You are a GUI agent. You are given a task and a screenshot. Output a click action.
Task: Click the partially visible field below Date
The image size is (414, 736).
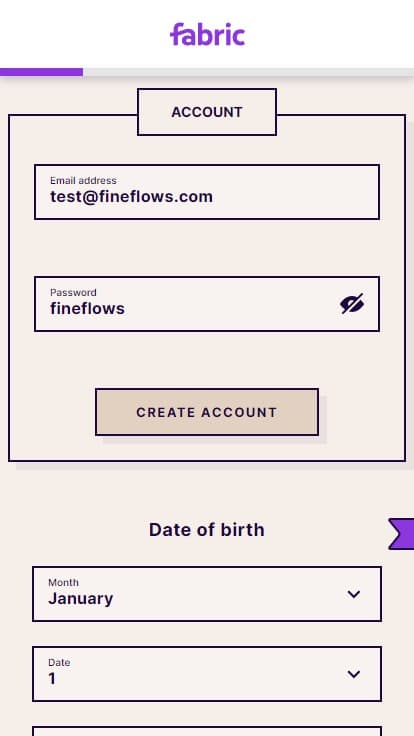click(x=207, y=731)
